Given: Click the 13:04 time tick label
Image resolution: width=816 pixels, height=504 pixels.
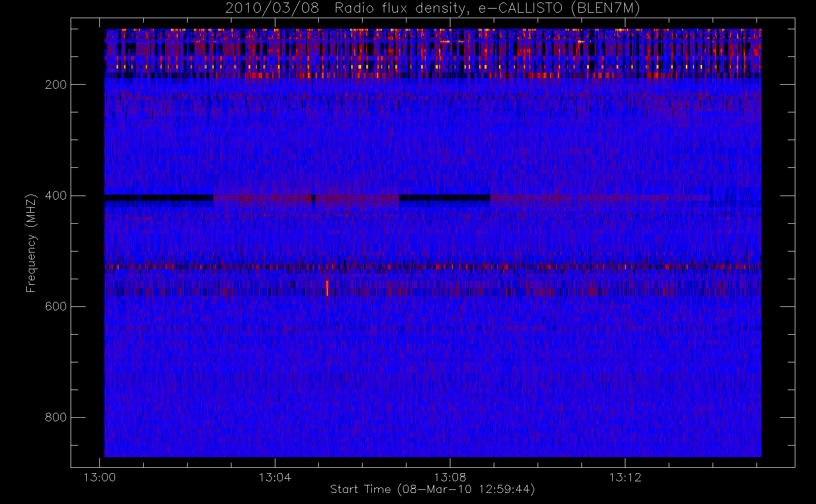Looking at the screenshot, I should tap(275, 477).
